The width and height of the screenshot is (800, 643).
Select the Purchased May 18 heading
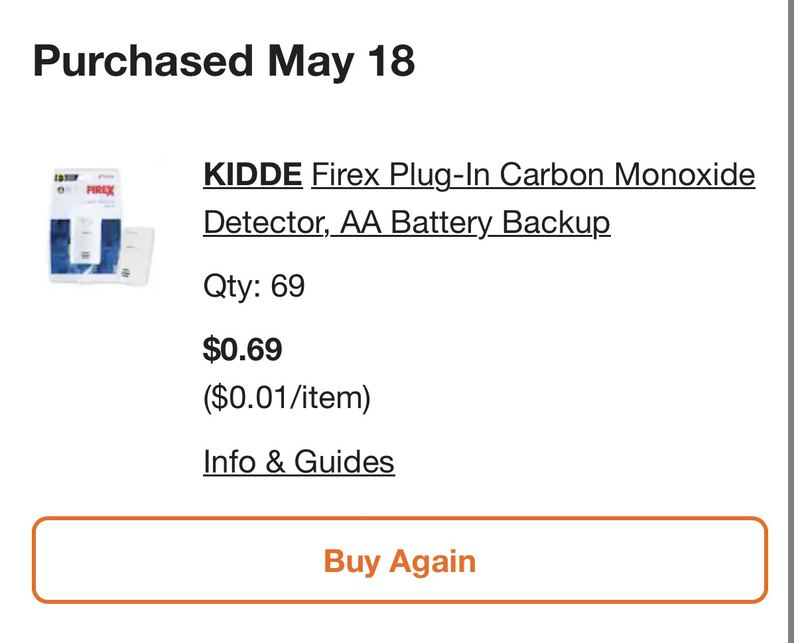click(x=223, y=61)
